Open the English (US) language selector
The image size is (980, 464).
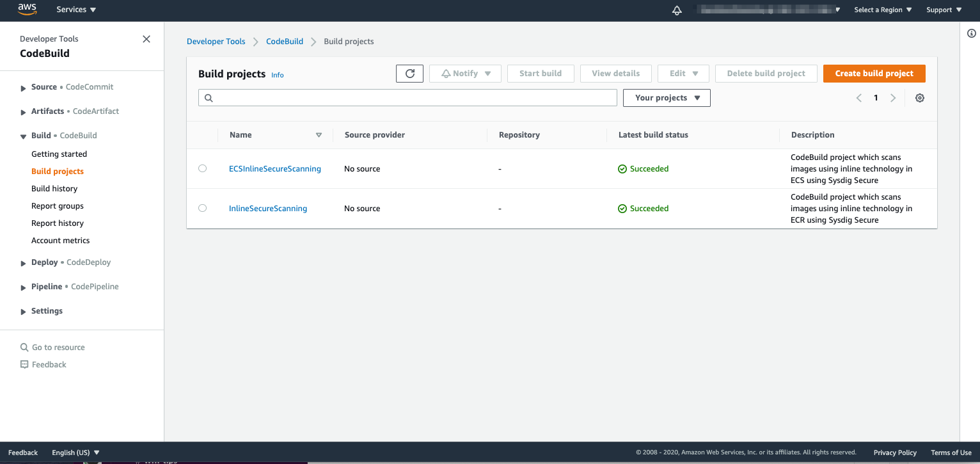pyautogui.click(x=75, y=452)
